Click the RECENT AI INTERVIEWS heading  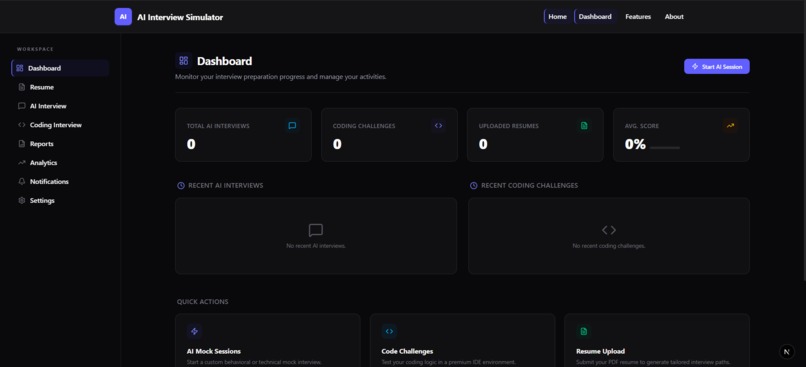(226, 186)
